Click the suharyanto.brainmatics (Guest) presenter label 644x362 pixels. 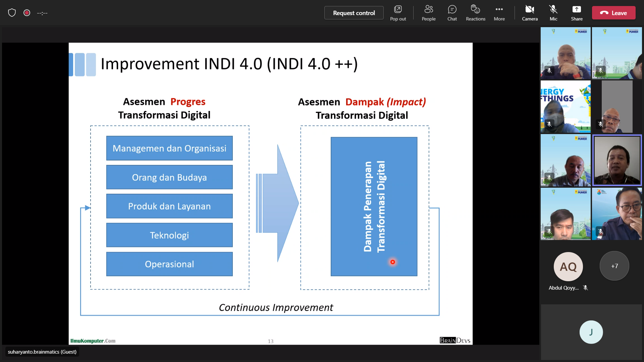point(42,352)
